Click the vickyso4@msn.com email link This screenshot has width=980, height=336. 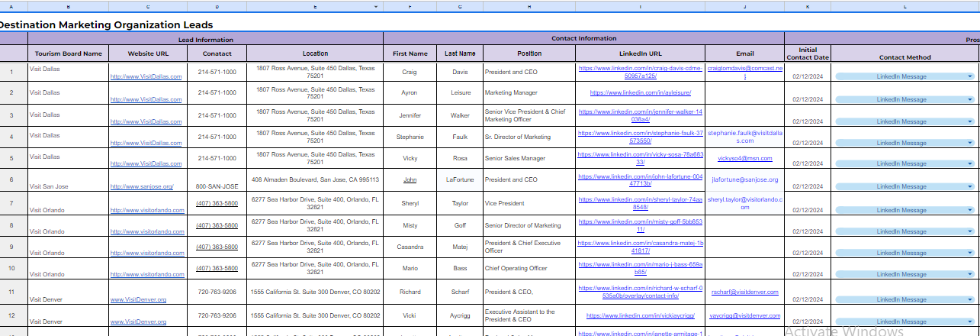[x=744, y=158]
